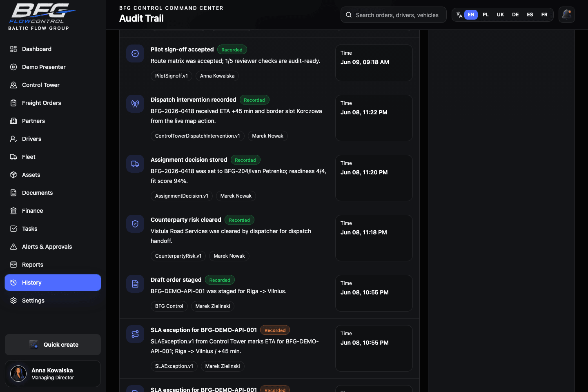Click the Fleet truck icon
Image resolution: width=588 pixels, height=392 pixels.
click(13, 157)
